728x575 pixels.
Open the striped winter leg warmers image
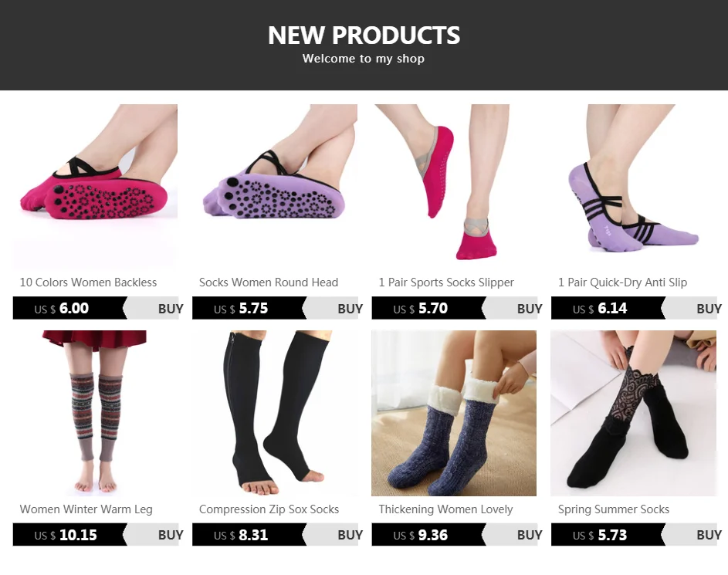point(95,413)
